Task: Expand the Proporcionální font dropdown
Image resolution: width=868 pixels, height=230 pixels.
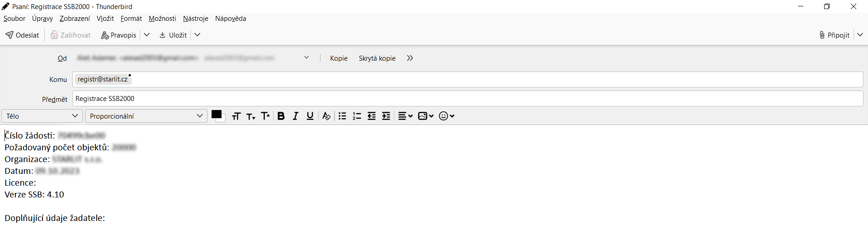Action: pos(146,116)
